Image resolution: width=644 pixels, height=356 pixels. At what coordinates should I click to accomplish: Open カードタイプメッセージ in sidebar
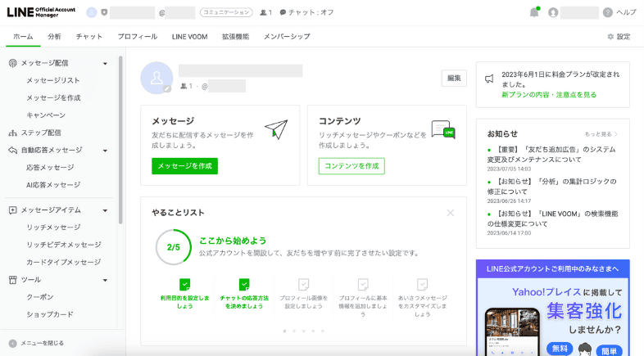(63, 262)
